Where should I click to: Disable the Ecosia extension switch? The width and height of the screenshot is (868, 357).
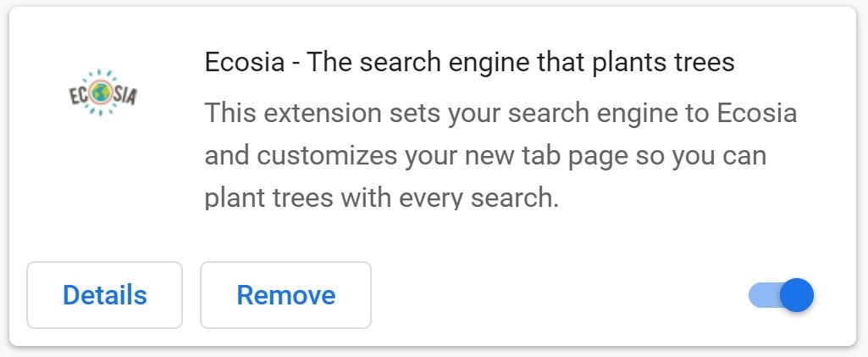point(781,295)
